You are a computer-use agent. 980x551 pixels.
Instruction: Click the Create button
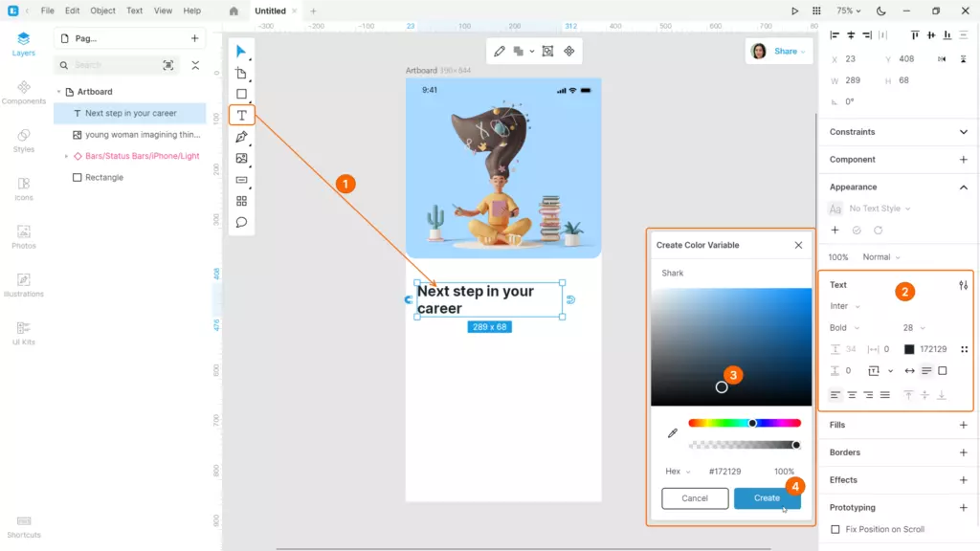tap(767, 498)
